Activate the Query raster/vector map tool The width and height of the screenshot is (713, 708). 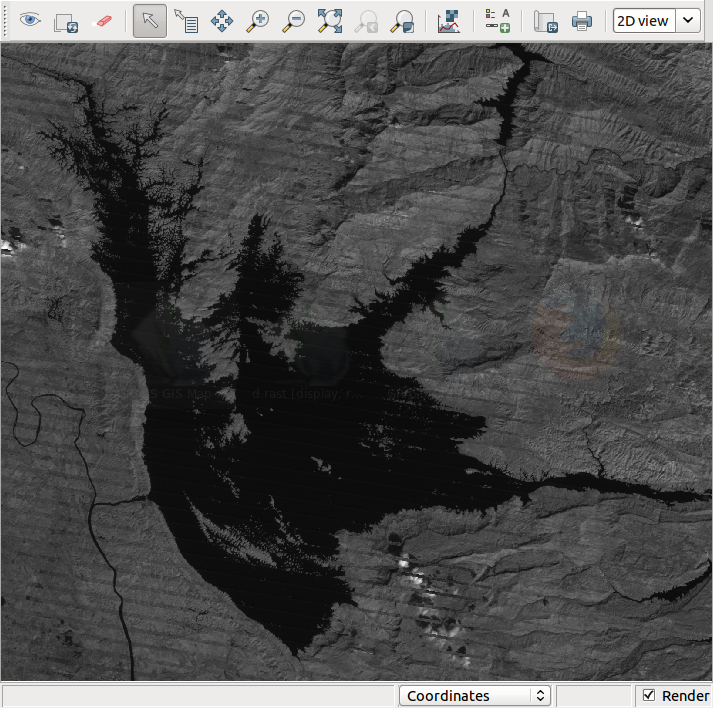pyautogui.click(x=186, y=21)
